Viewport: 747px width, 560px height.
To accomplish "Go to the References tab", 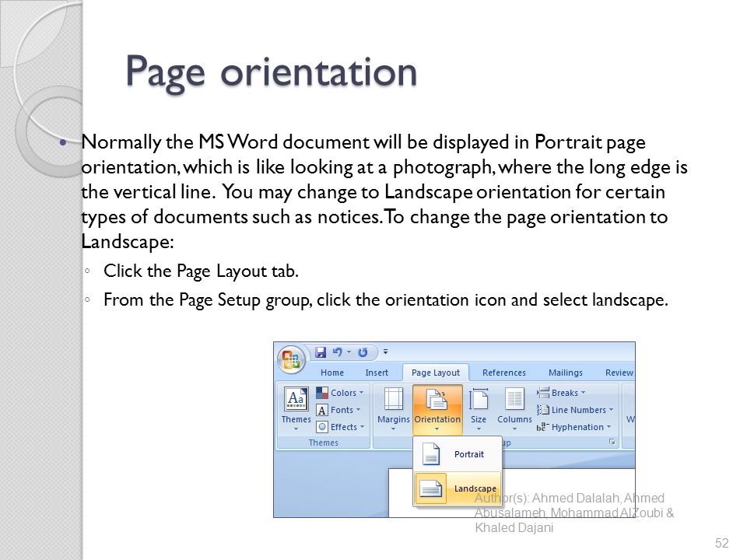I will pyautogui.click(x=504, y=373).
